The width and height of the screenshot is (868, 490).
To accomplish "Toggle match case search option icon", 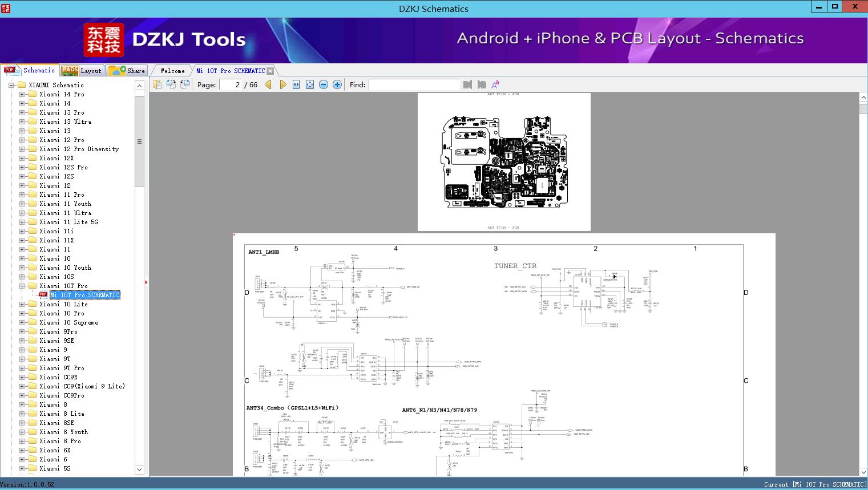I will click(x=495, y=84).
